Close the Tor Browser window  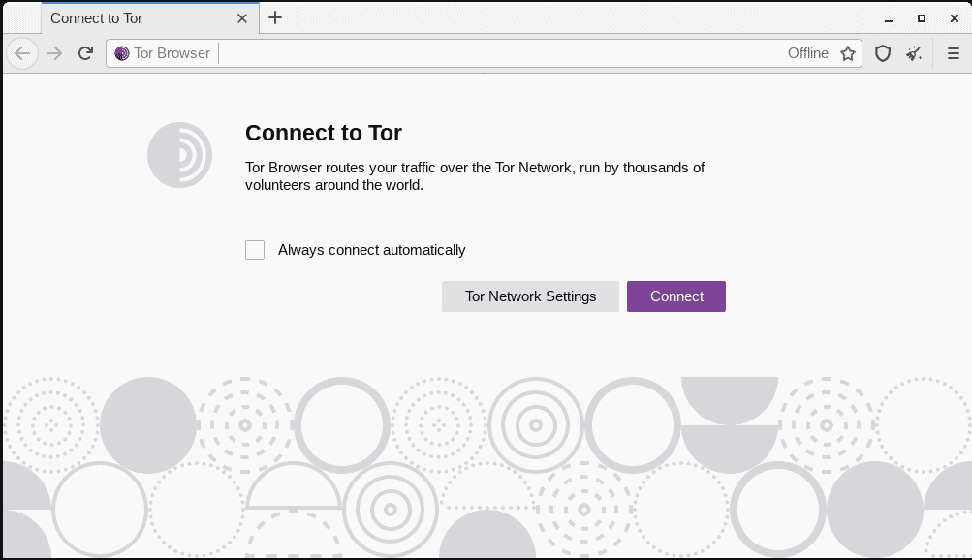coord(954,18)
